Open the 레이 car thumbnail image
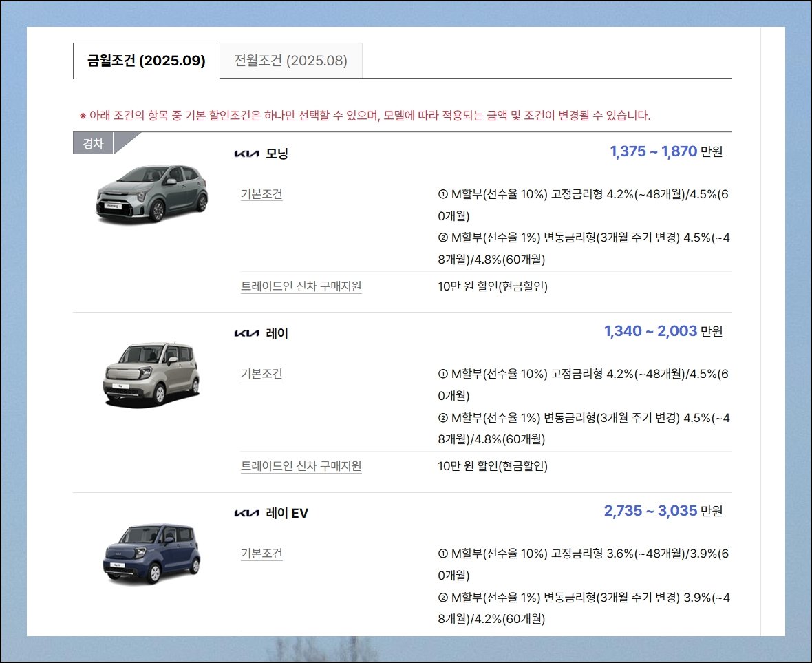 pos(151,375)
